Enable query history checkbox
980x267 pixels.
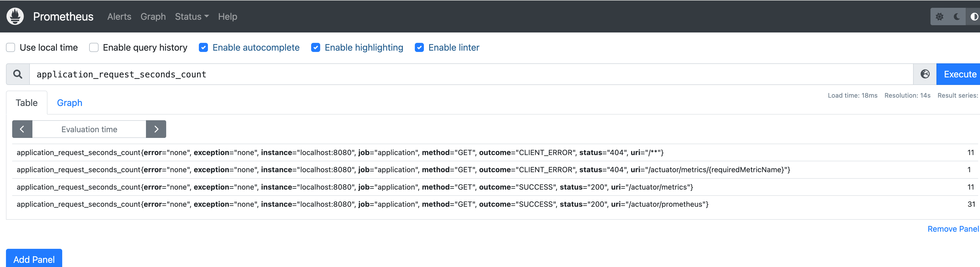pos(94,48)
